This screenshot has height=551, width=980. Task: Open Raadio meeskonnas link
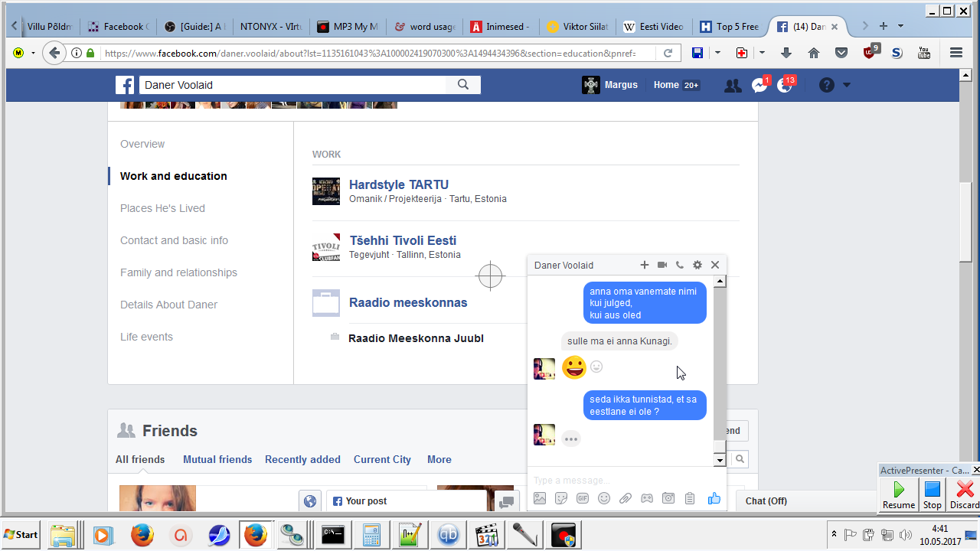coord(408,302)
